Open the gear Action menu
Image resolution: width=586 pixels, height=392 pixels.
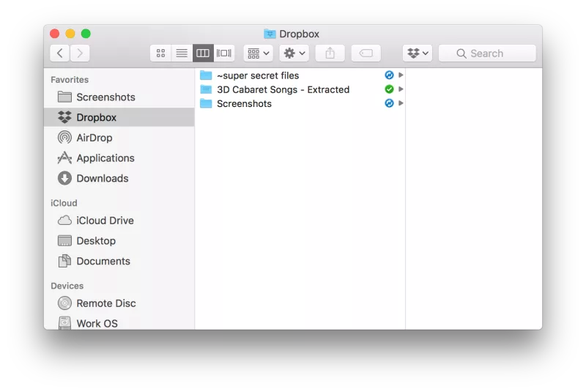294,53
